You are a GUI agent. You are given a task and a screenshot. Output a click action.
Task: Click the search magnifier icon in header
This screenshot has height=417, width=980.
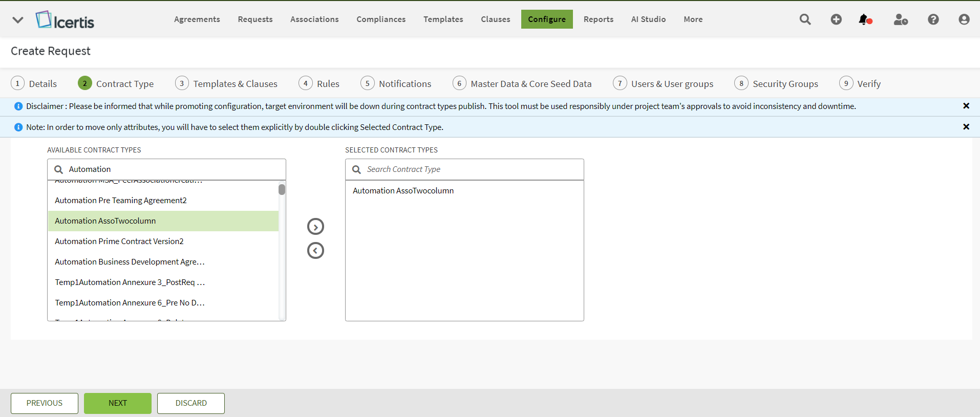[805, 19]
